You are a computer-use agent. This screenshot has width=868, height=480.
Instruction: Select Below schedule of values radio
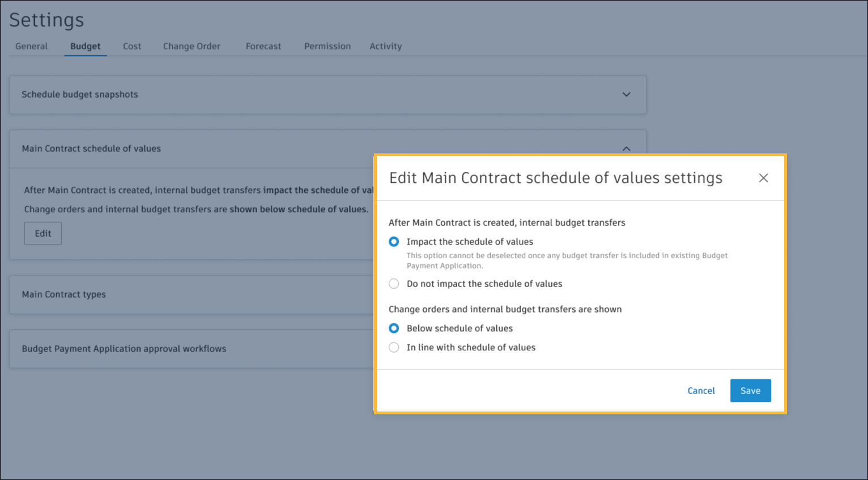394,328
